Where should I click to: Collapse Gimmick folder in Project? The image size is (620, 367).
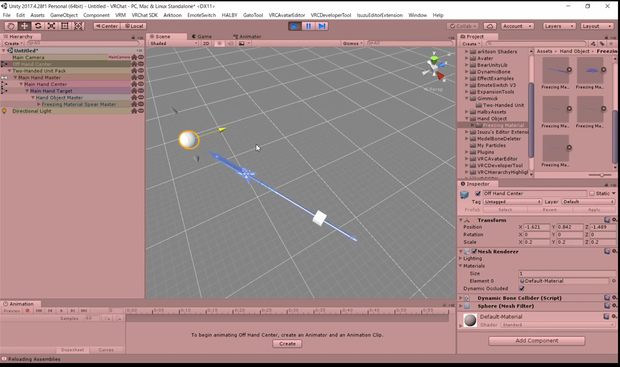tap(467, 98)
